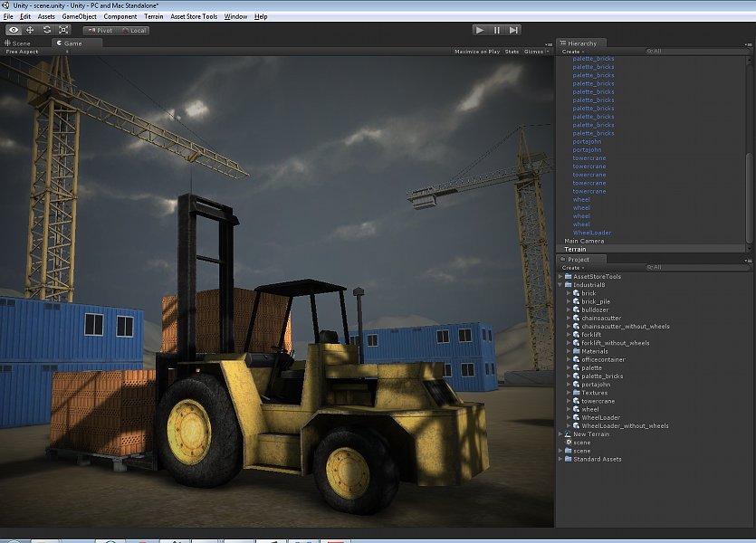Click the wheel prefab icon in Project
756x543 pixels.
[x=576, y=409]
